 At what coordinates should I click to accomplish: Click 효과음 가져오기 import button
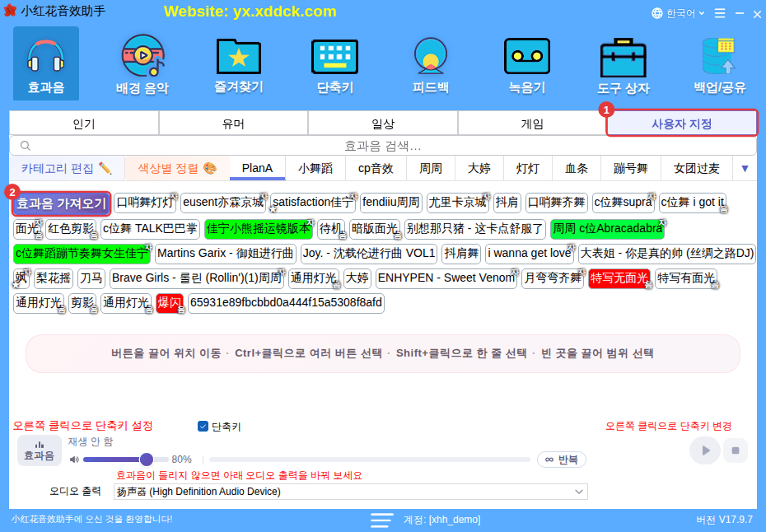coord(62,203)
